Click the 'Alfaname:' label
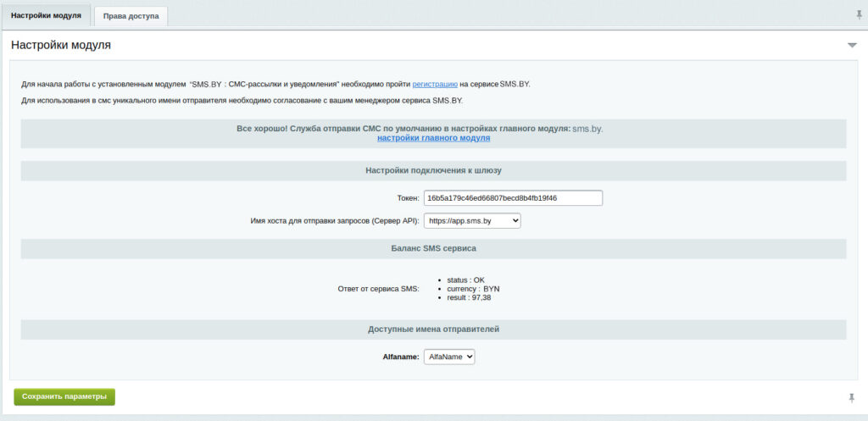Screen dimensions: 868x421 tap(401, 357)
